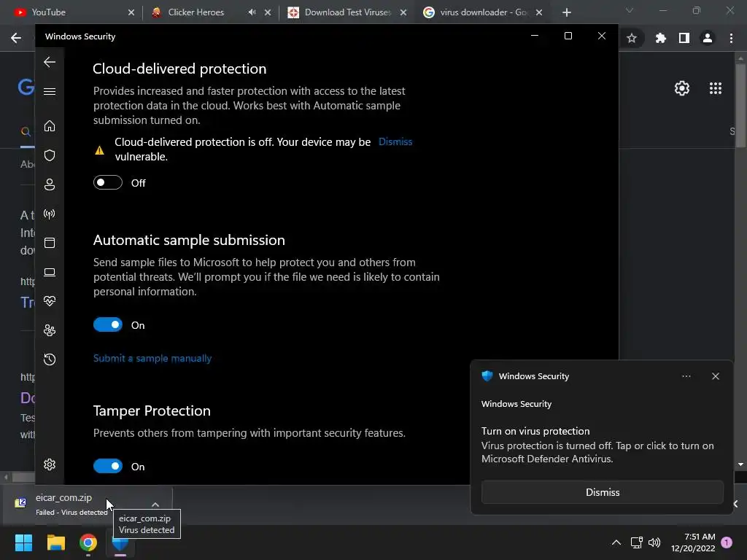This screenshot has width=747, height=560.
Task: Click Submit a sample manually link
Action: point(152,359)
